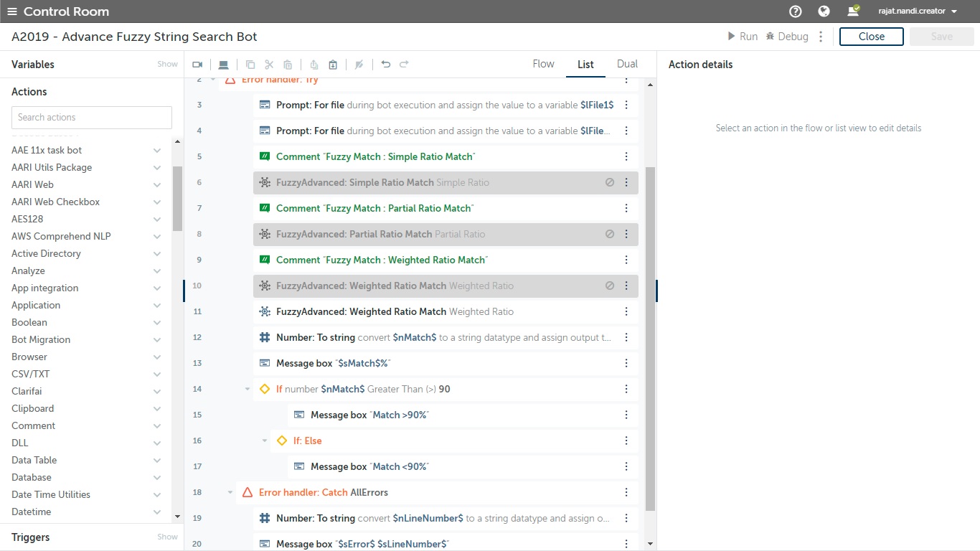The width and height of the screenshot is (980, 551).
Task: Click the undo arrow in toolbar
Action: click(386, 65)
